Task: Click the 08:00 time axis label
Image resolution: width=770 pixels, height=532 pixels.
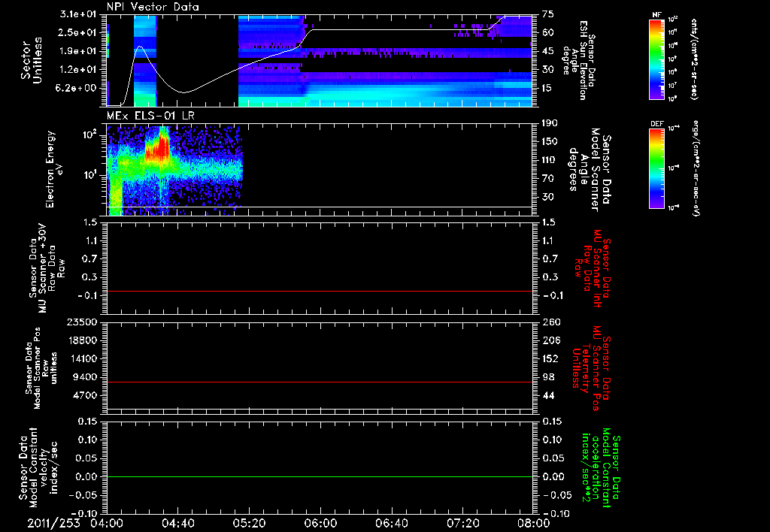Action: coord(534,523)
